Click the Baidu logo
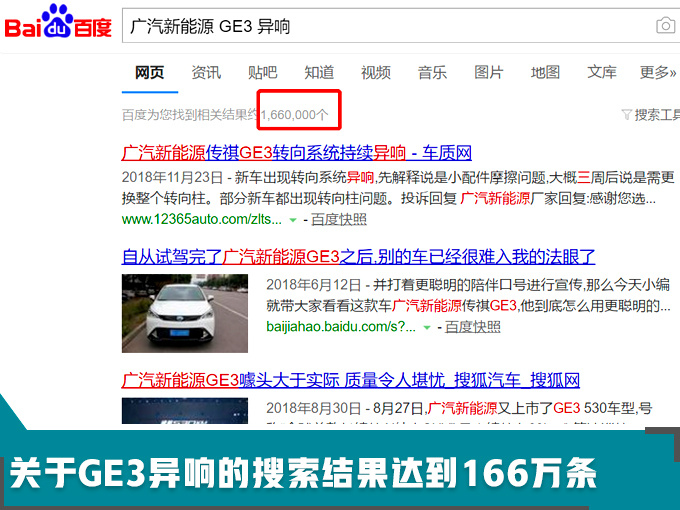 [58, 23]
